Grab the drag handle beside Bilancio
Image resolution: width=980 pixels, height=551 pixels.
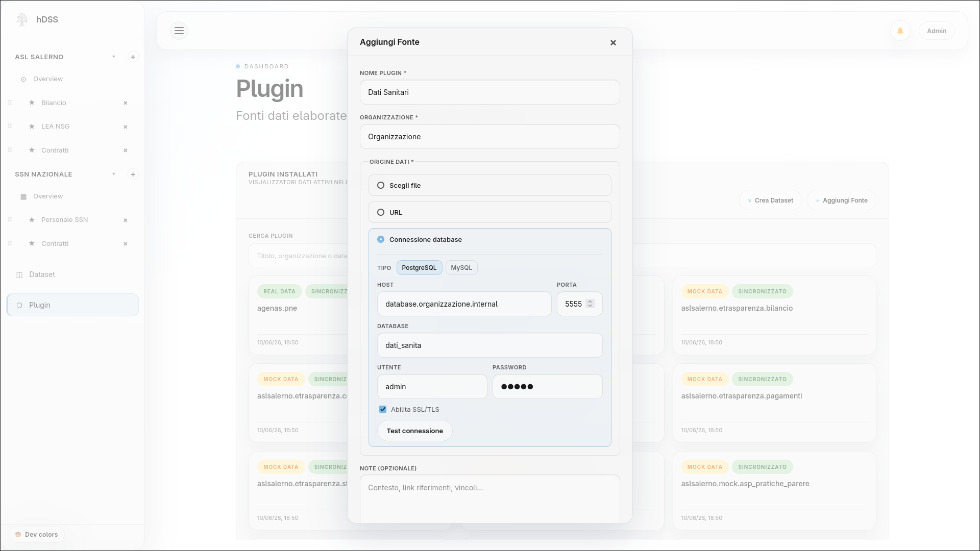pos(10,103)
